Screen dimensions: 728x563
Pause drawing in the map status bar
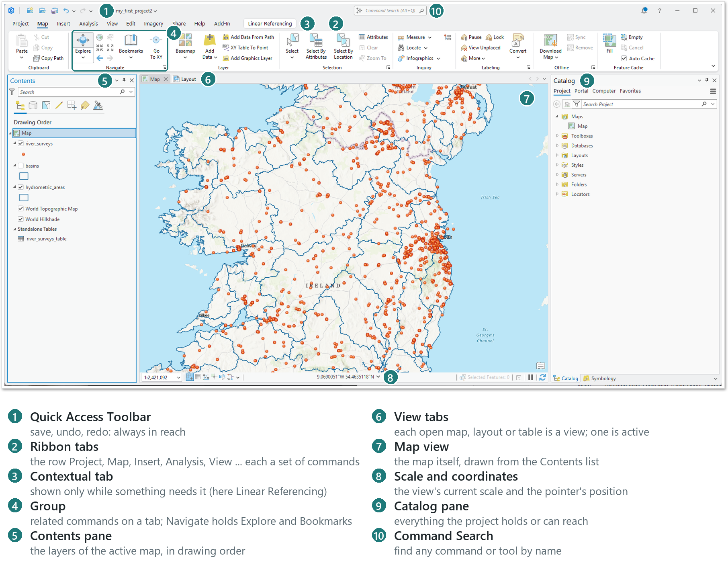(531, 377)
